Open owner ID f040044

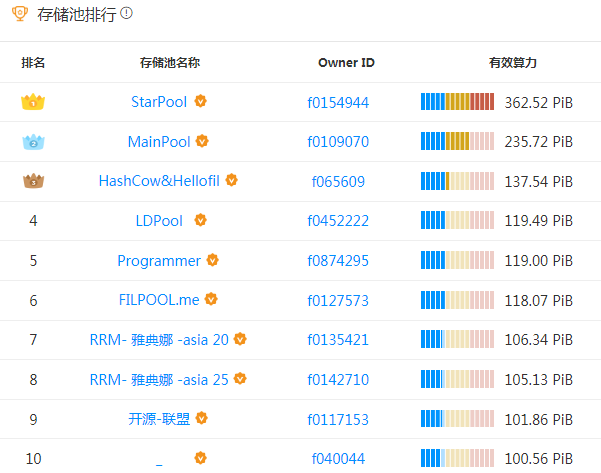338,458
